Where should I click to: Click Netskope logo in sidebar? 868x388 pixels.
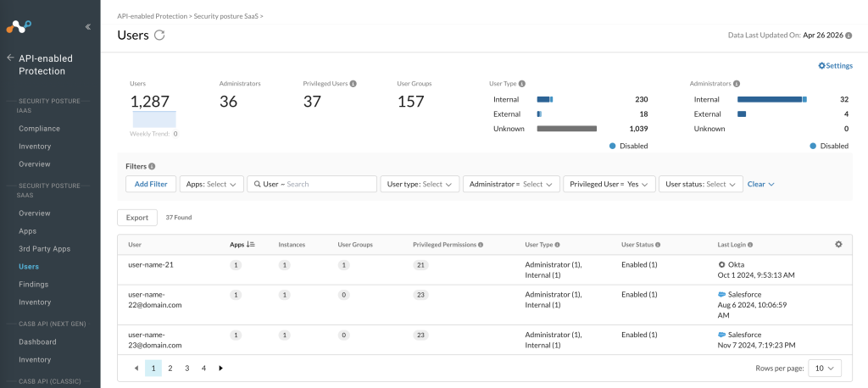(19, 26)
